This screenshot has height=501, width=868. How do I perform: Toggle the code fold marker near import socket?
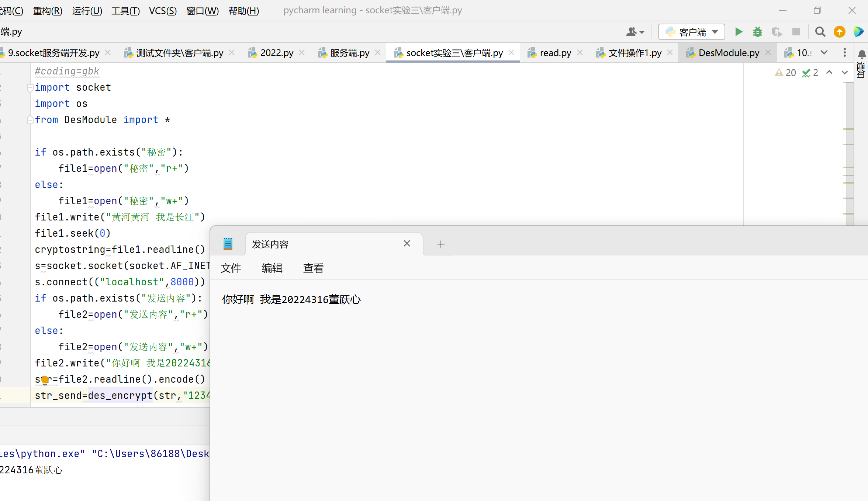30,88
